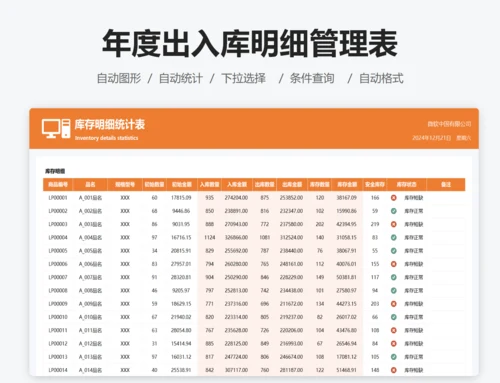Select the 库存金额 column header
500x383 pixels.
click(347, 184)
